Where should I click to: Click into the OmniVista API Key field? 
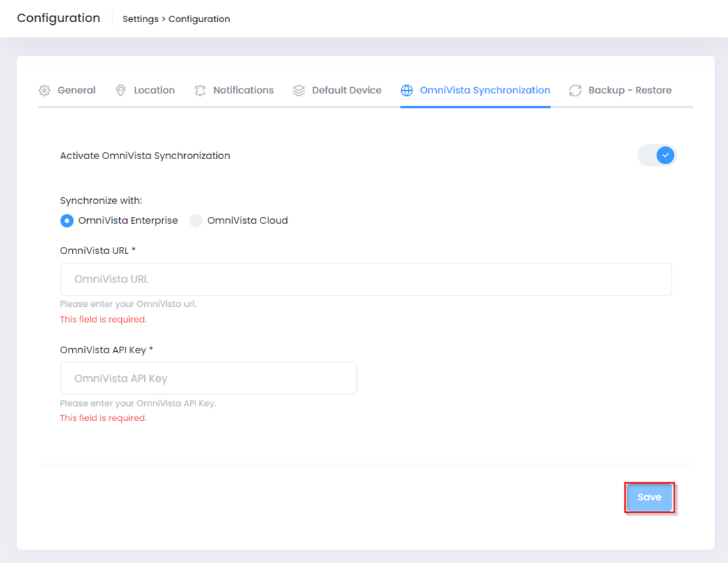(208, 378)
